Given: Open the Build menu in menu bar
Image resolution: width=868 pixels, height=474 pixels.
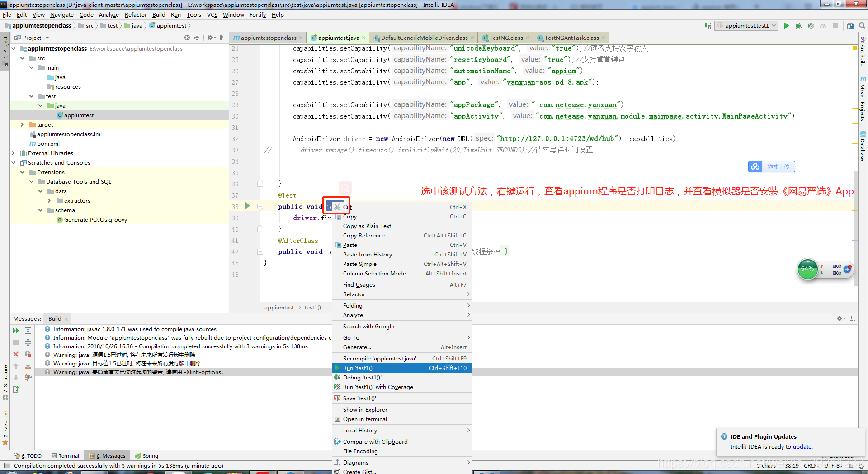Looking at the screenshot, I should click(159, 15).
